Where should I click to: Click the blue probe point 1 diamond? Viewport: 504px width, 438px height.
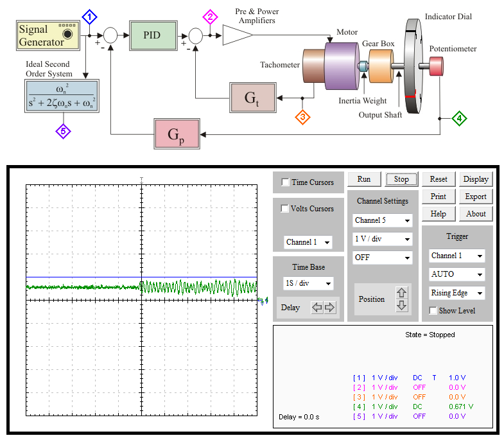coord(89,17)
